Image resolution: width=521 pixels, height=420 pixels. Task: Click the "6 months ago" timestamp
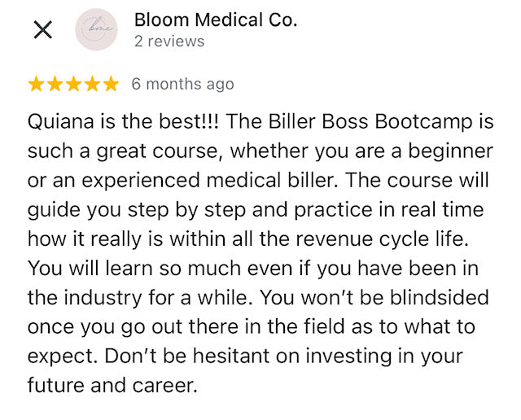pos(182,84)
